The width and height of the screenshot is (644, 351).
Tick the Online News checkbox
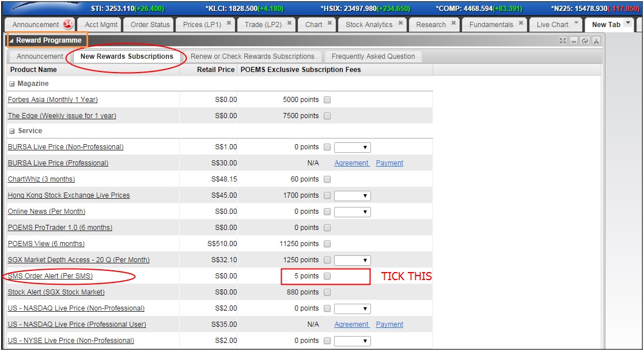(327, 212)
